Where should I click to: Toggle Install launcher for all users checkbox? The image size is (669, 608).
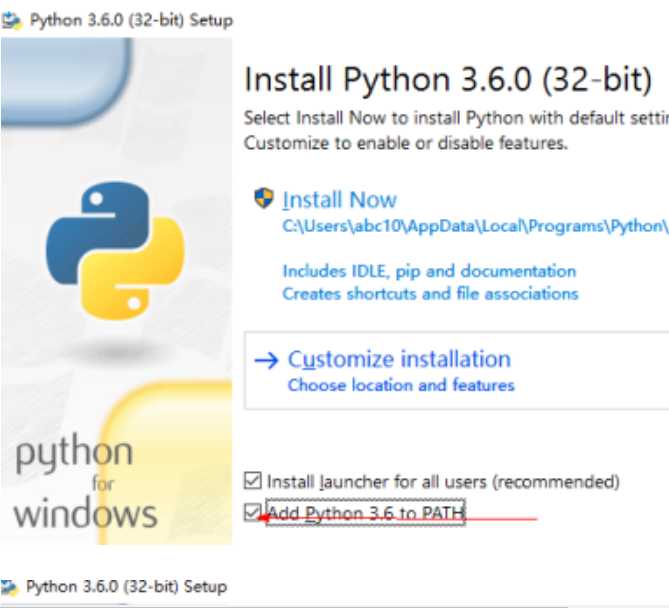(x=253, y=480)
